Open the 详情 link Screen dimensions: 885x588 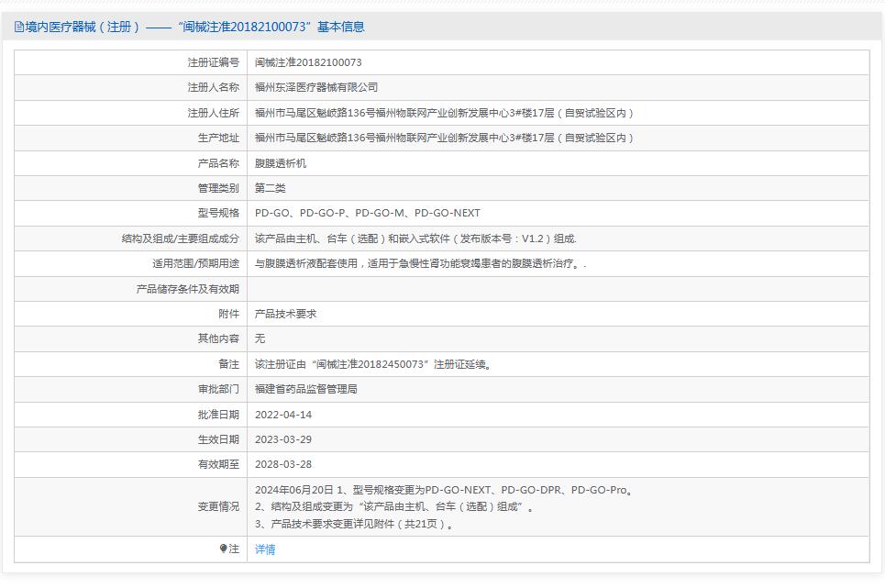tap(263, 549)
